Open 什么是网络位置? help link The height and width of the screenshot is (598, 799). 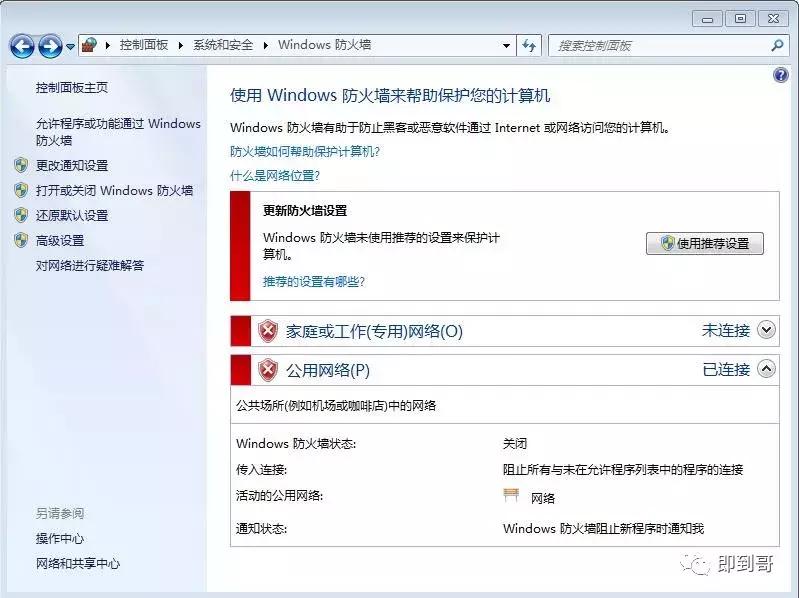(x=275, y=176)
